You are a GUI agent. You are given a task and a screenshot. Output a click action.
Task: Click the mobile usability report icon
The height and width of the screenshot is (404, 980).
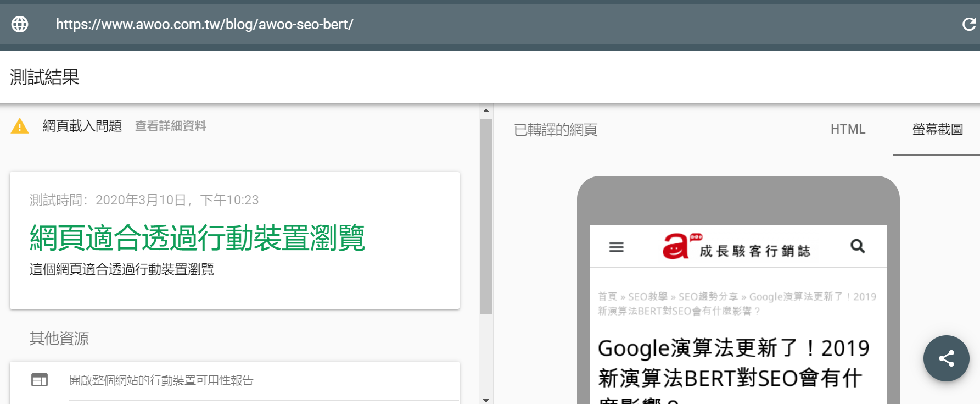[40, 380]
